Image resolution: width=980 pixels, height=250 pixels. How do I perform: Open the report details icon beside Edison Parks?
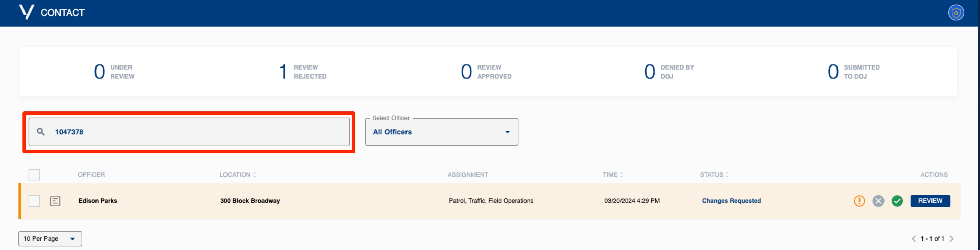coord(56,200)
